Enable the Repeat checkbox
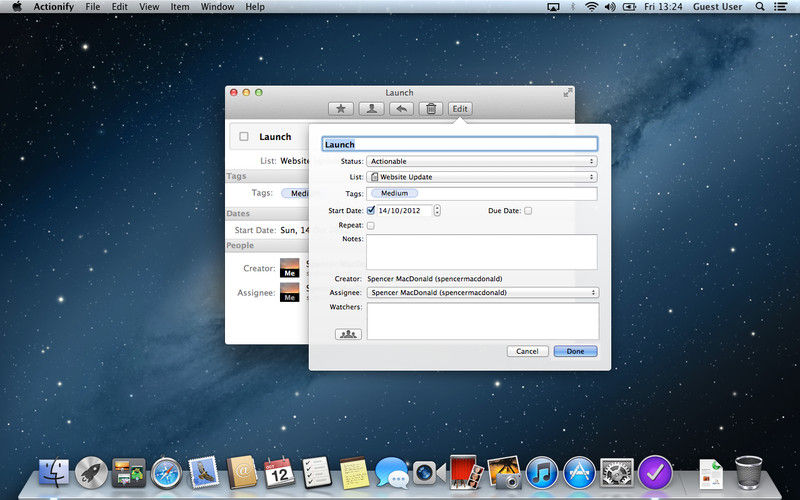The height and width of the screenshot is (500, 800). click(371, 225)
